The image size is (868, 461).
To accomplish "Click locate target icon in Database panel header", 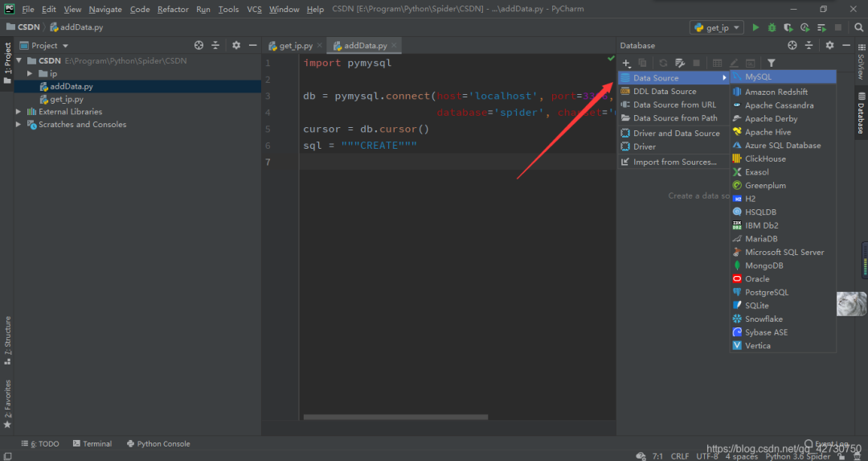I will tap(792, 45).
